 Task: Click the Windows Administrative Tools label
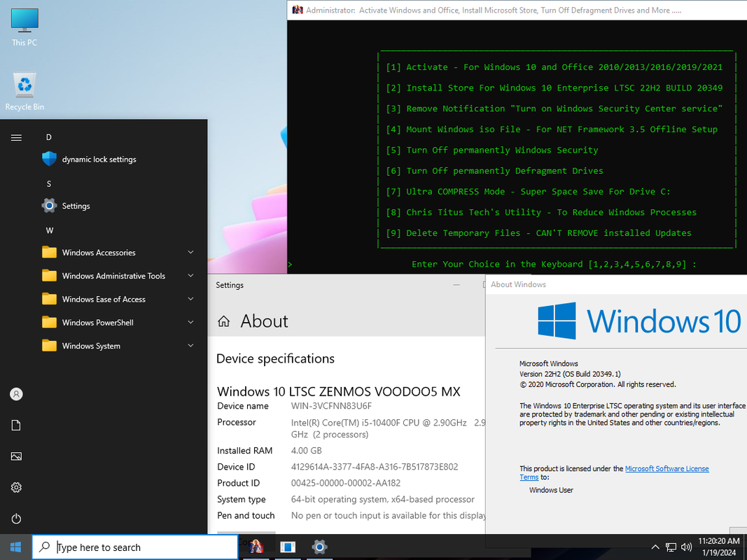pyautogui.click(x=113, y=276)
